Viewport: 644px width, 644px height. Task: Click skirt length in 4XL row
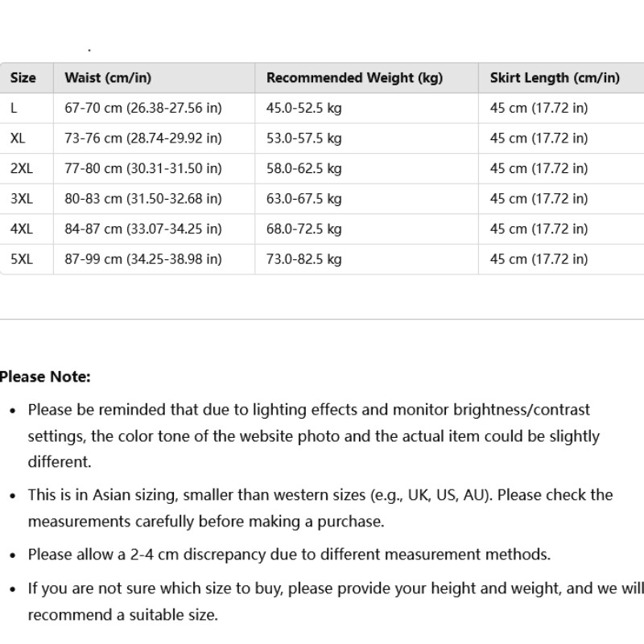point(539,229)
